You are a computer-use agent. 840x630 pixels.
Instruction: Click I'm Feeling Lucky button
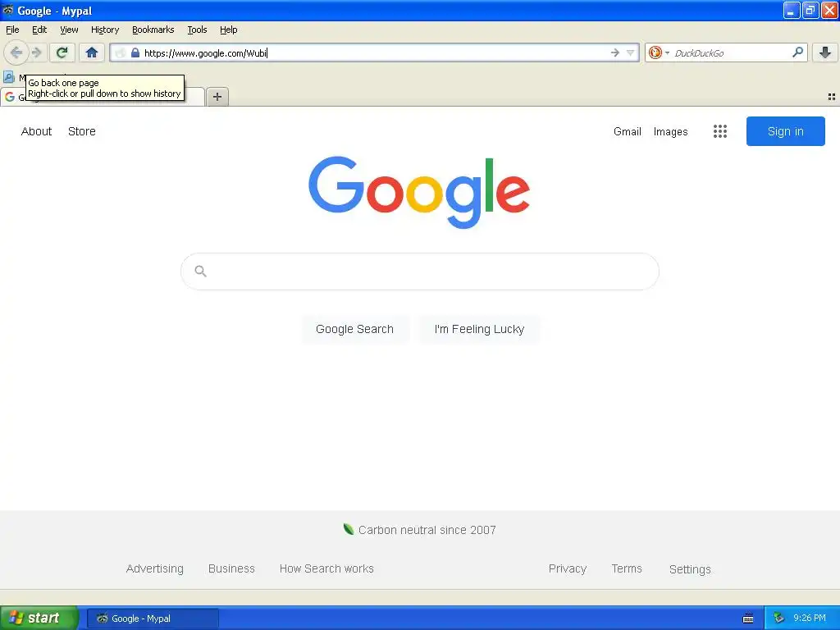(479, 329)
